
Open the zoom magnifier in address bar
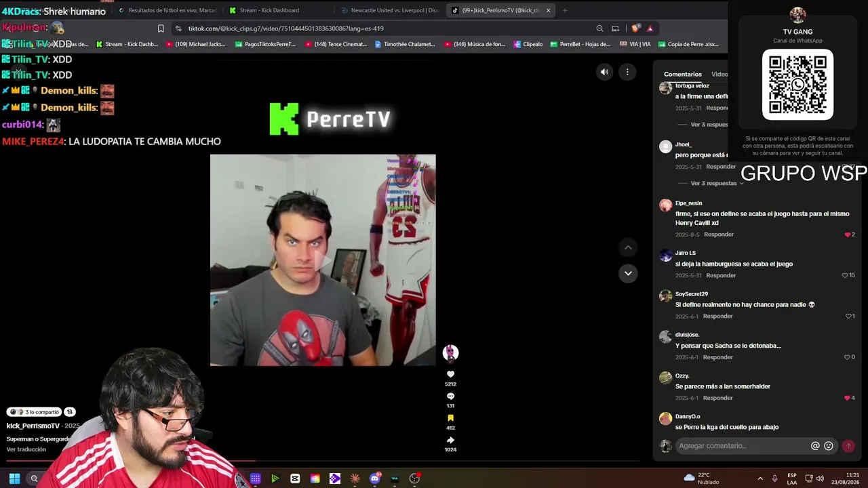599,28
